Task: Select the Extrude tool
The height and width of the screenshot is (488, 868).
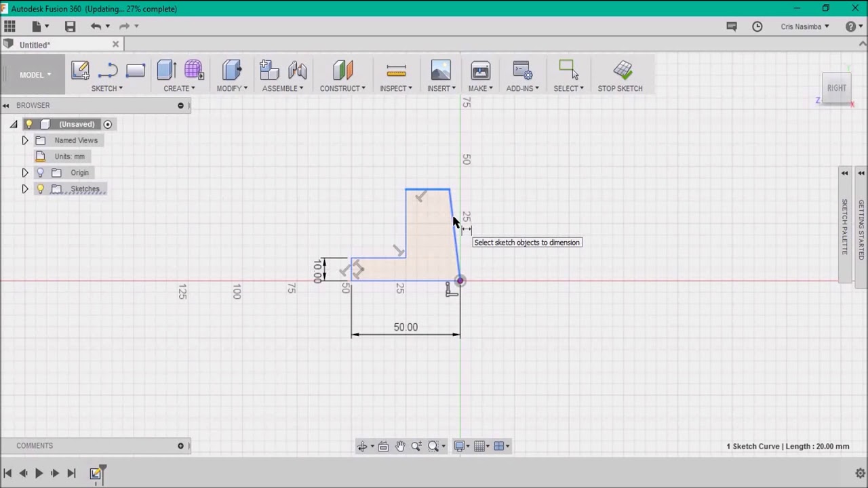Action: click(x=166, y=70)
